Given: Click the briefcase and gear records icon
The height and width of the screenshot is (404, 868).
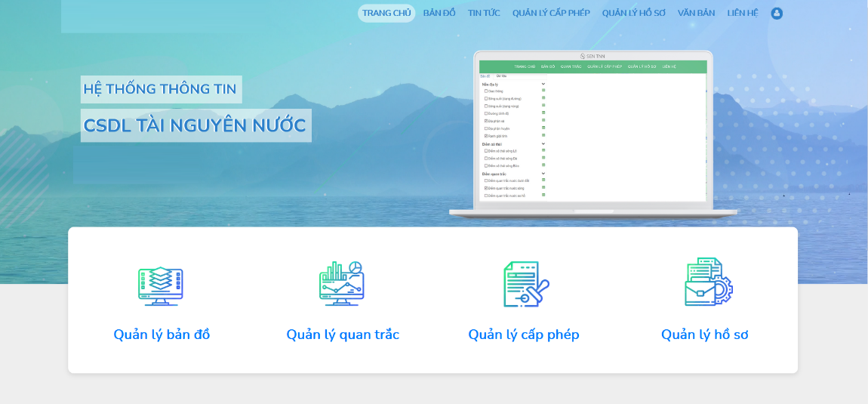Looking at the screenshot, I should point(707,282).
